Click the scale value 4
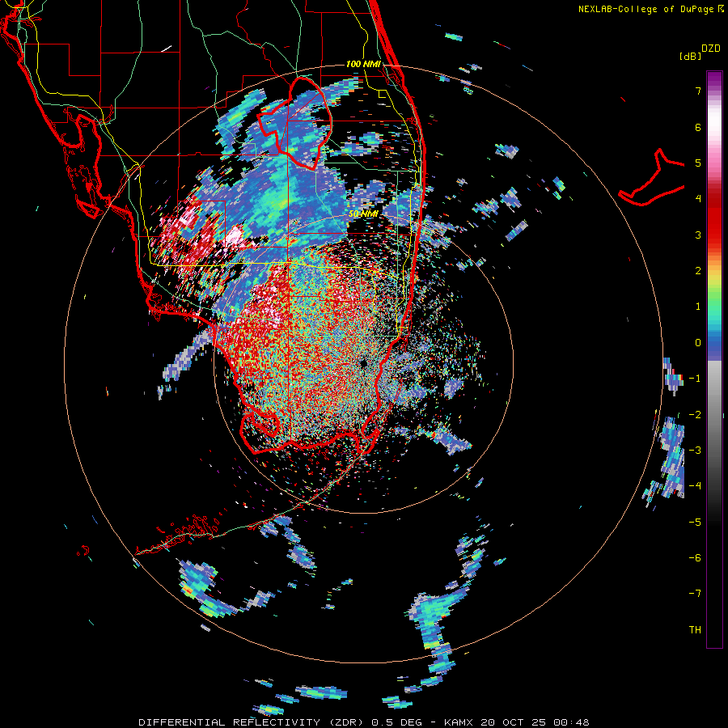The image size is (728, 728). tap(698, 199)
